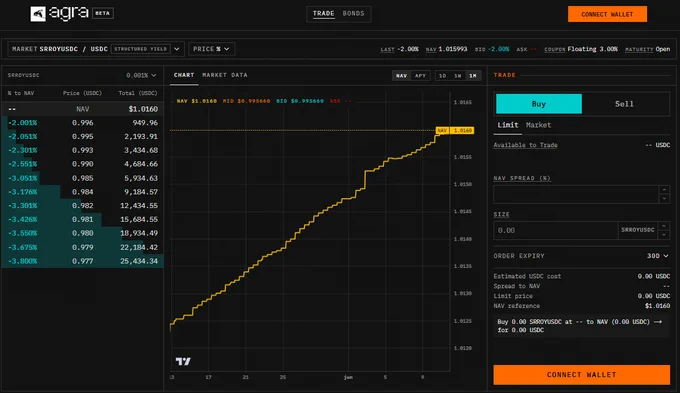The width and height of the screenshot is (680, 393).
Task: Switch to the CHART tab
Action: (184, 75)
